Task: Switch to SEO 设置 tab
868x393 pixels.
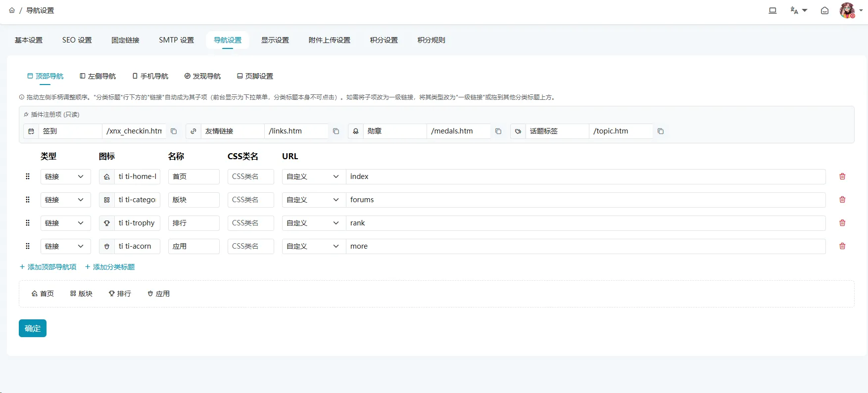Action: [77, 40]
